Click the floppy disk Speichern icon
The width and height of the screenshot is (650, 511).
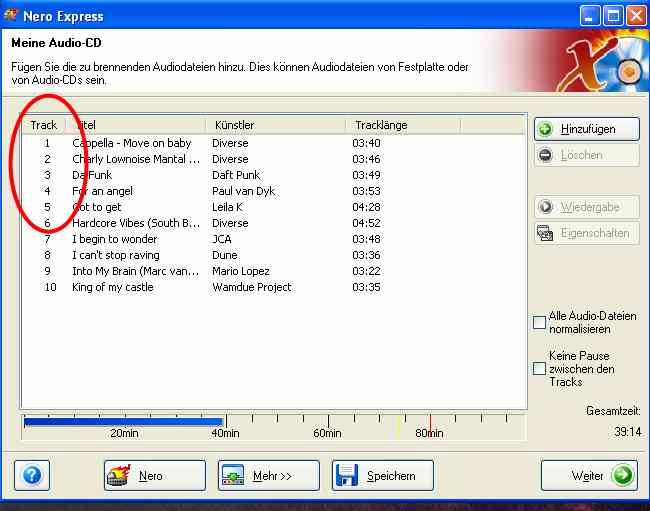pyautogui.click(x=347, y=475)
